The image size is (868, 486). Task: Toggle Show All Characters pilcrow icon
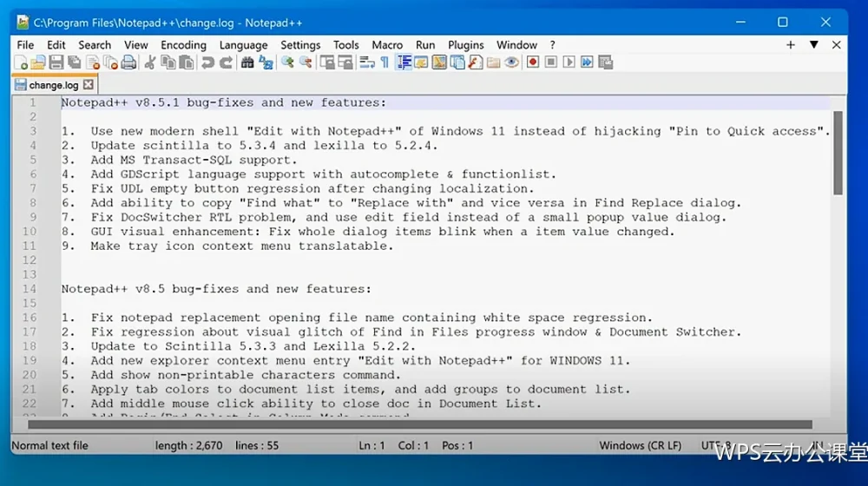pyautogui.click(x=385, y=62)
